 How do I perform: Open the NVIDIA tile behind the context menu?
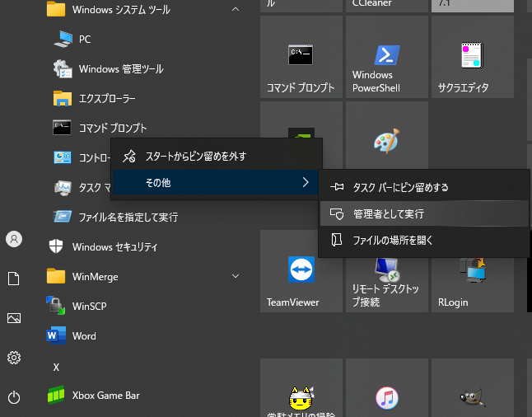(x=301, y=119)
